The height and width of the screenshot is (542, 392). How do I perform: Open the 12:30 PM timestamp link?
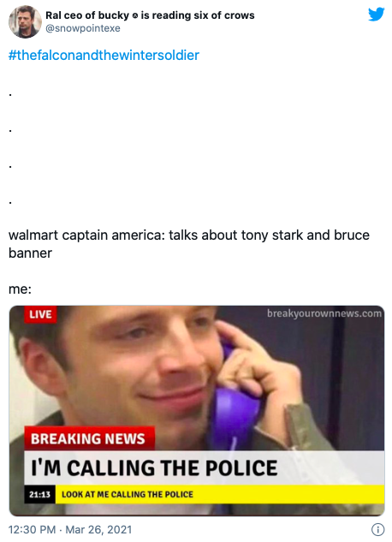[x=32, y=529]
